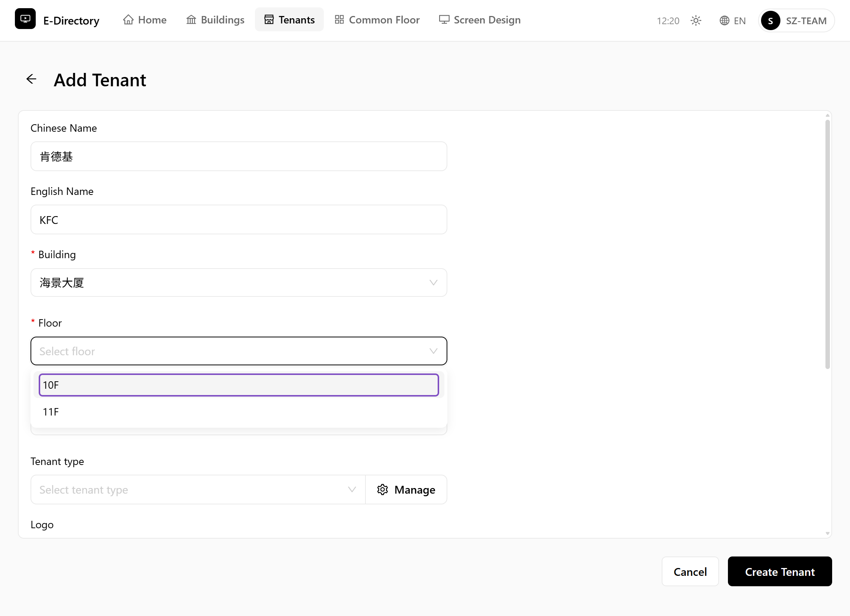Click the SZ-TEAM account name
This screenshot has height=616, width=850.
point(806,20)
